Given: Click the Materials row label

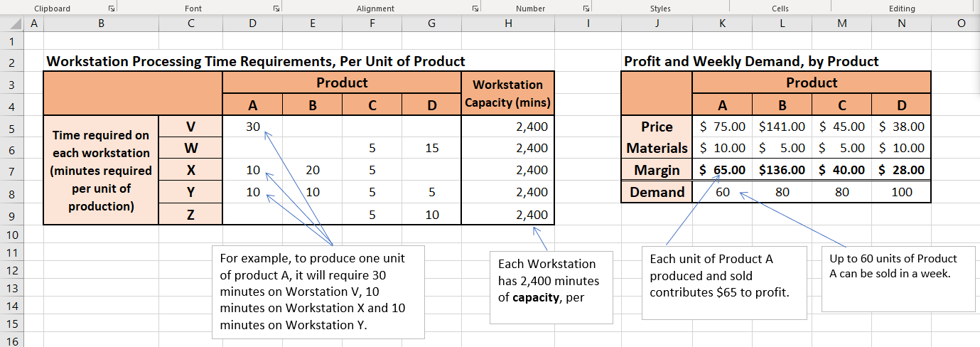Looking at the screenshot, I should (657, 149).
